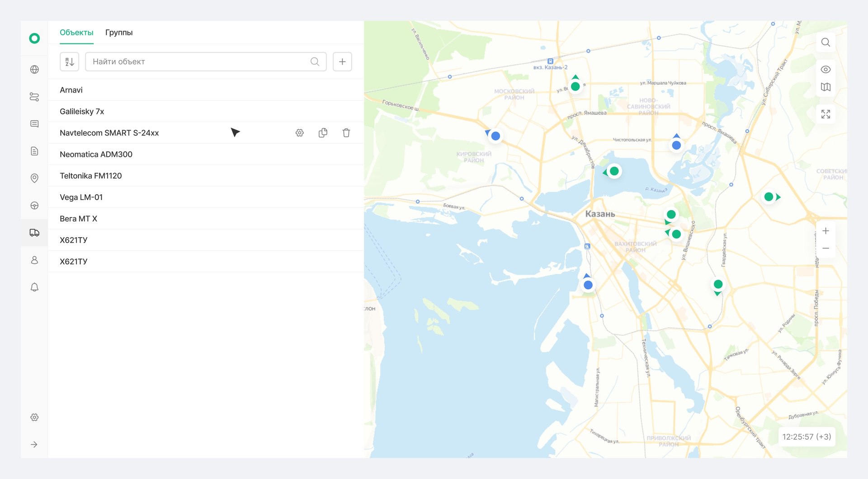Screen dimensions: 868x479
Task: Select the Arnavi object row
Action: pos(206,90)
